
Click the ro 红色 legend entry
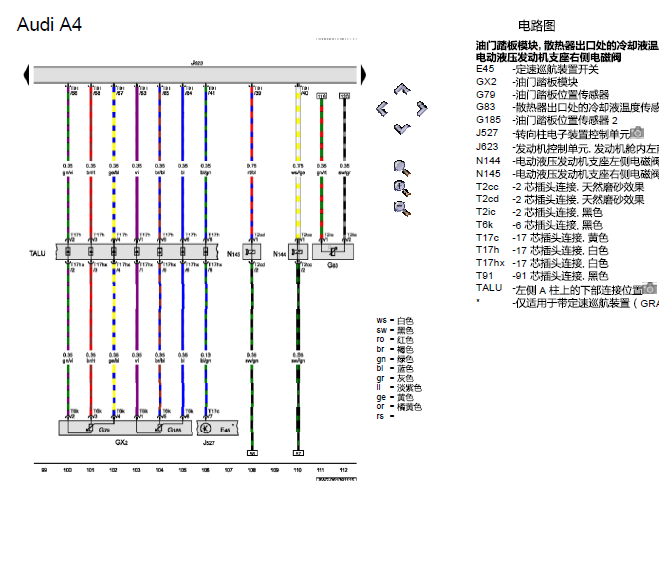point(395,340)
